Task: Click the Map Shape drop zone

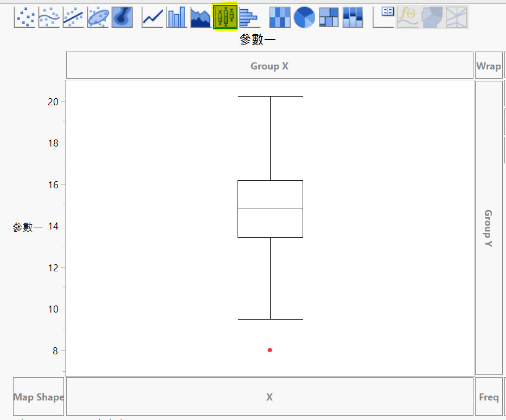Action: [x=39, y=397]
